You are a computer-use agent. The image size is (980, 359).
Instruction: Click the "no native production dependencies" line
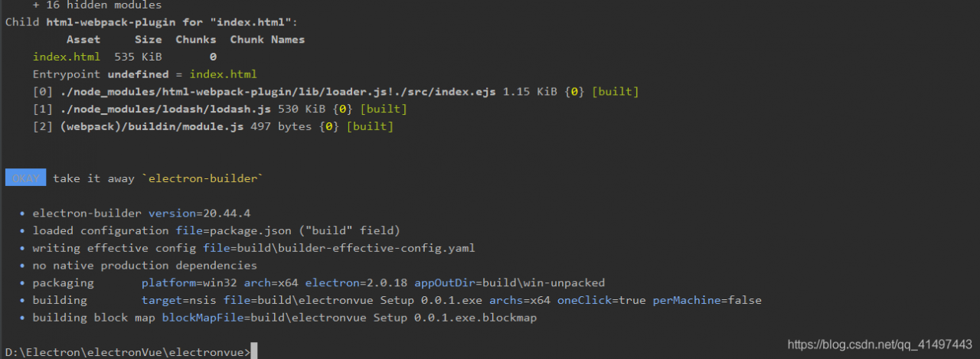click(x=145, y=266)
